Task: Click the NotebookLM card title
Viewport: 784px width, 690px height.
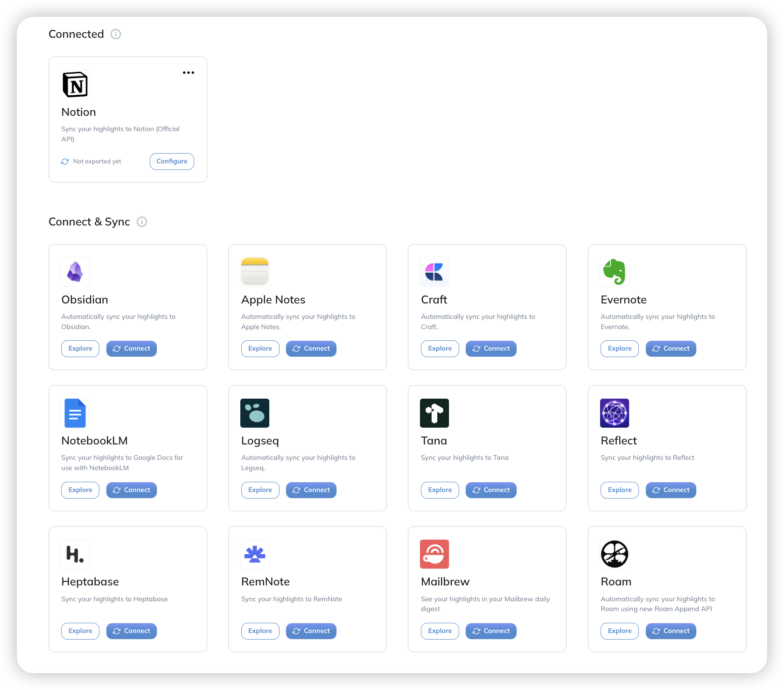Action: pyautogui.click(x=94, y=441)
